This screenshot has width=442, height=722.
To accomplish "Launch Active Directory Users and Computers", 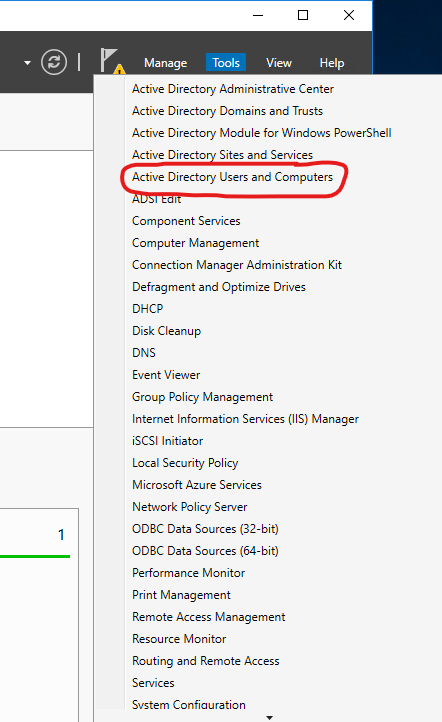I will [x=233, y=177].
